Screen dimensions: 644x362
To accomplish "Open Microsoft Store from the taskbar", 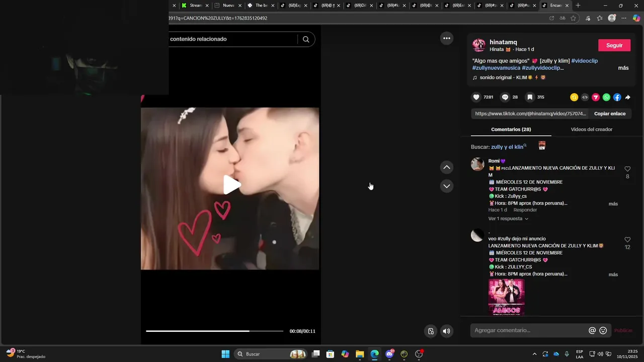I will pyautogui.click(x=330, y=354).
